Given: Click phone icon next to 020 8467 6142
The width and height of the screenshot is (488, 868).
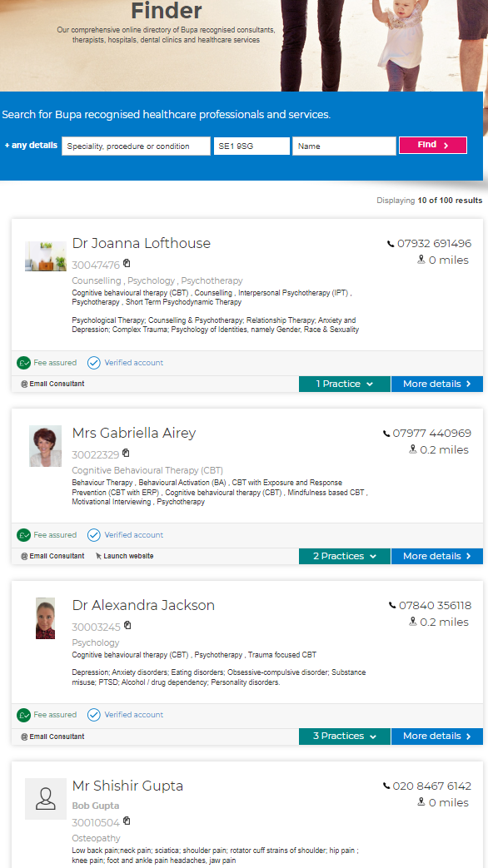Looking at the screenshot, I should click(386, 786).
